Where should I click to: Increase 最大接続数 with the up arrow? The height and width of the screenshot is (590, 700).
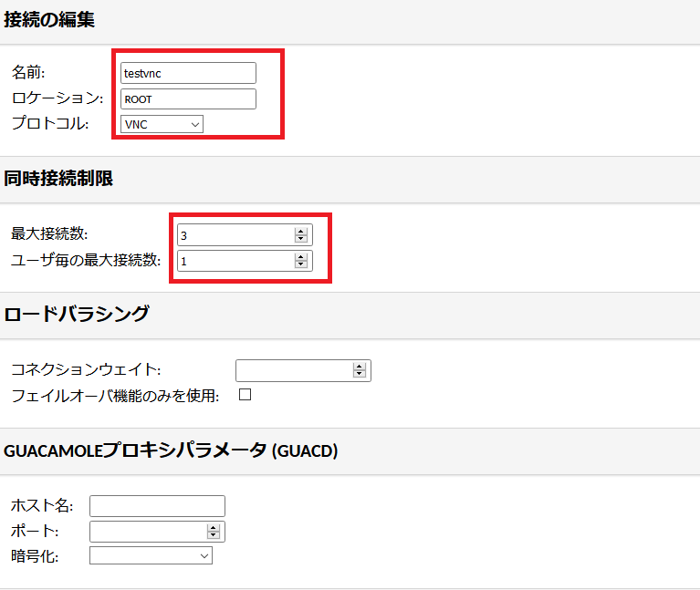pos(301,232)
